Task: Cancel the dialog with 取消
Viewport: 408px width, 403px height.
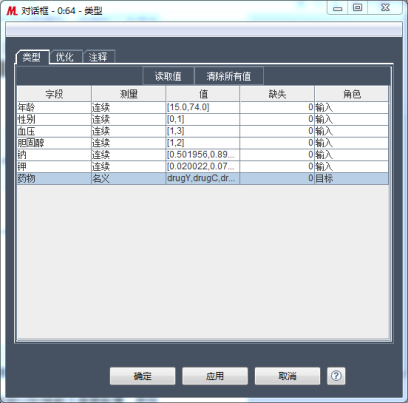Action: point(287,376)
